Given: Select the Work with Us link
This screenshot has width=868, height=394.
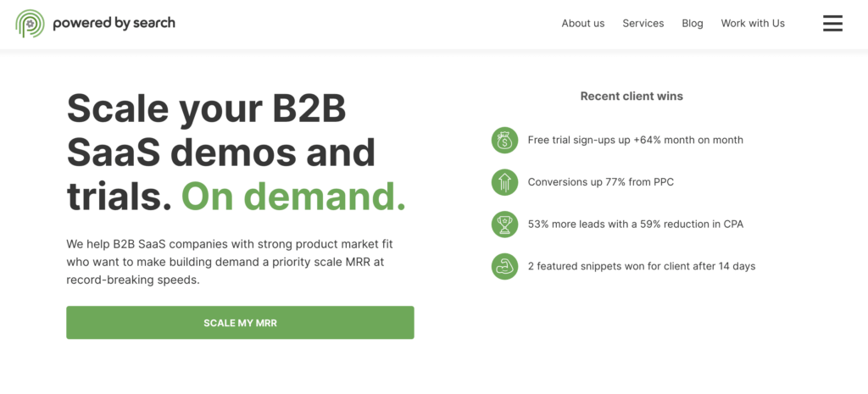Looking at the screenshot, I should coord(753,23).
